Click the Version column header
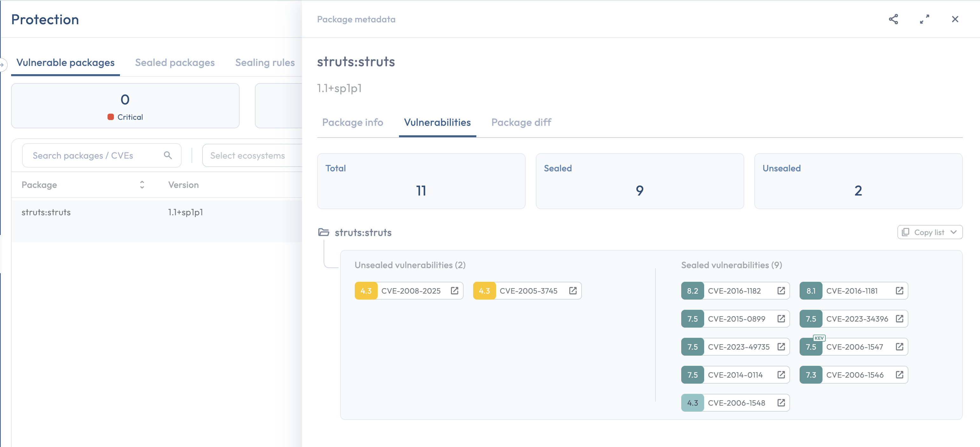 click(x=183, y=185)
